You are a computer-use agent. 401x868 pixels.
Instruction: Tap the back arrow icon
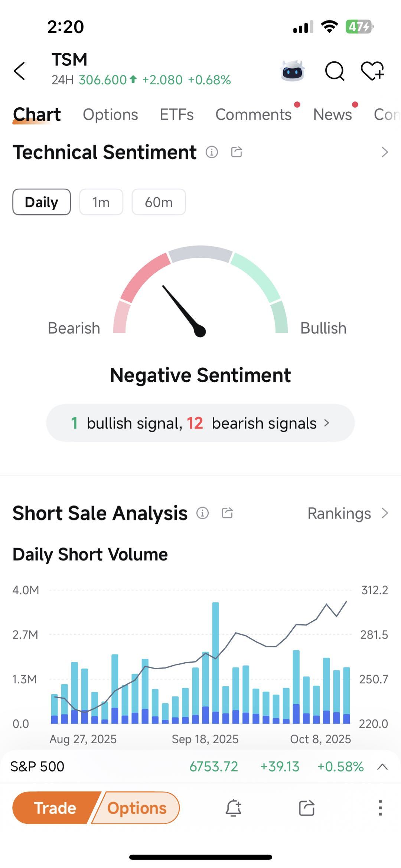tap(20, 71)
